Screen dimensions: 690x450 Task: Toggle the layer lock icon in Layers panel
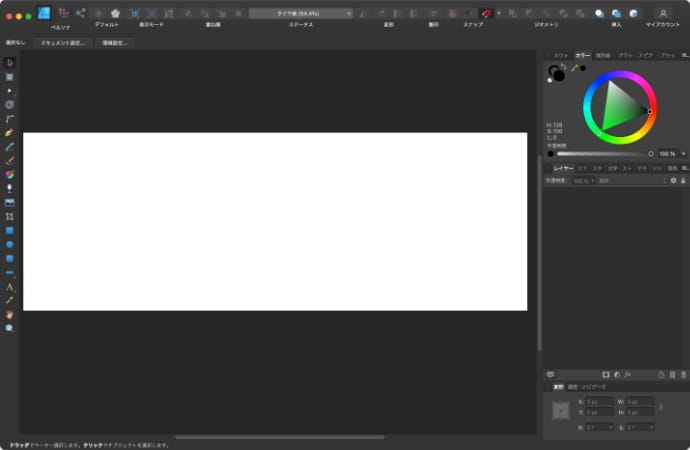(684, 181)
